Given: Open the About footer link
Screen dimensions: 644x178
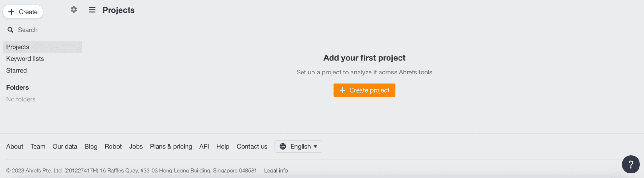Looking at the screenshot, I should click(15, 147).
